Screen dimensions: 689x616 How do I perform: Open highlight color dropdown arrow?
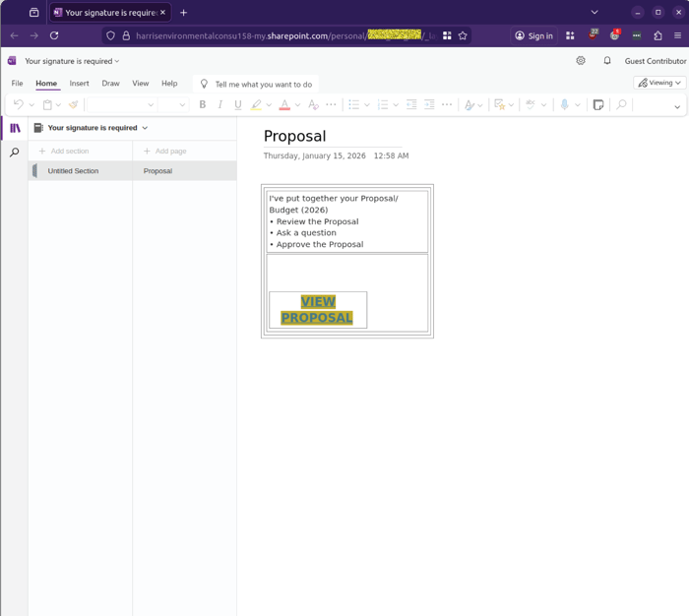(x=269, y=105)
